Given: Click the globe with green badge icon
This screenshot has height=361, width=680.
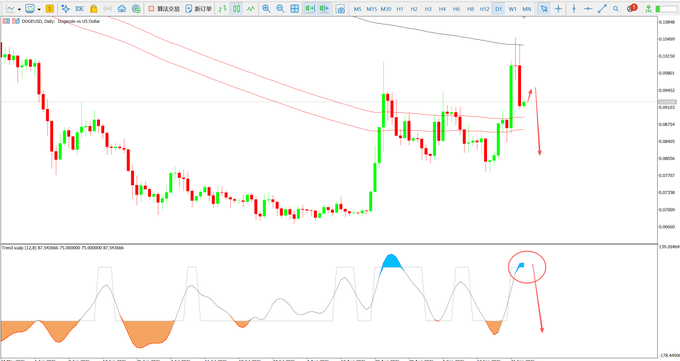Looking at the screenshot, I should [x=136, y=9].
